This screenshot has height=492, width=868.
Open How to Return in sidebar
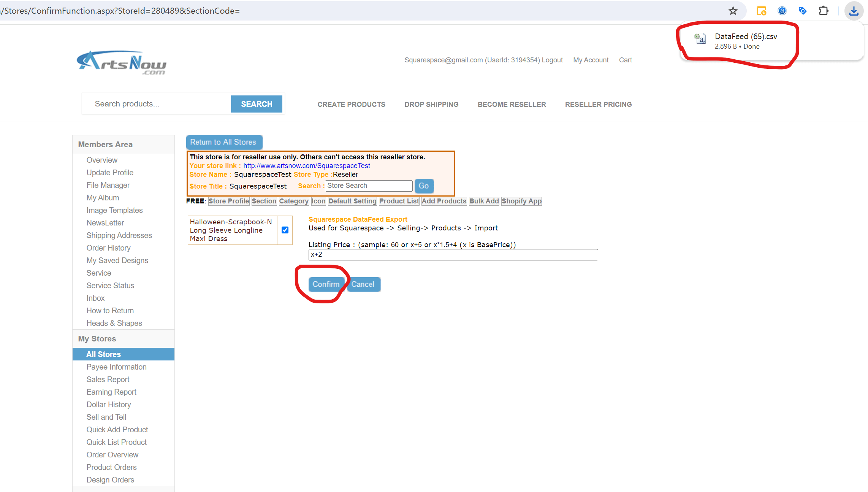[x=110, y=311]
